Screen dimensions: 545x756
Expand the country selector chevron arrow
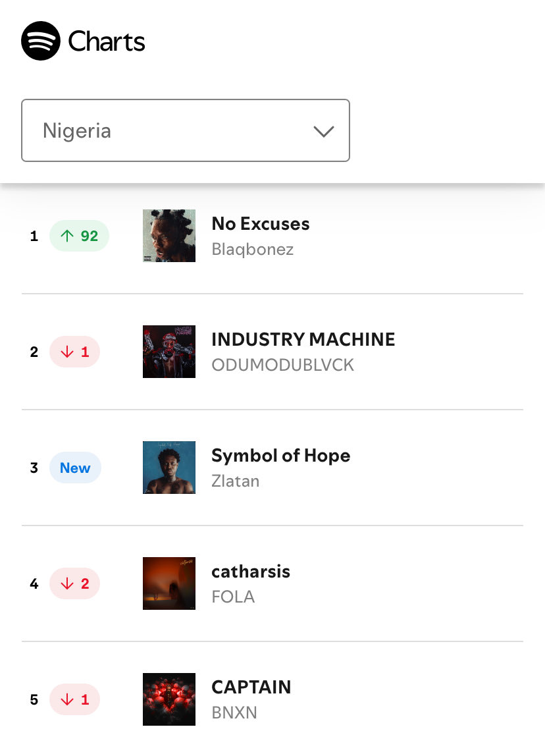click(x=323, y=131)
